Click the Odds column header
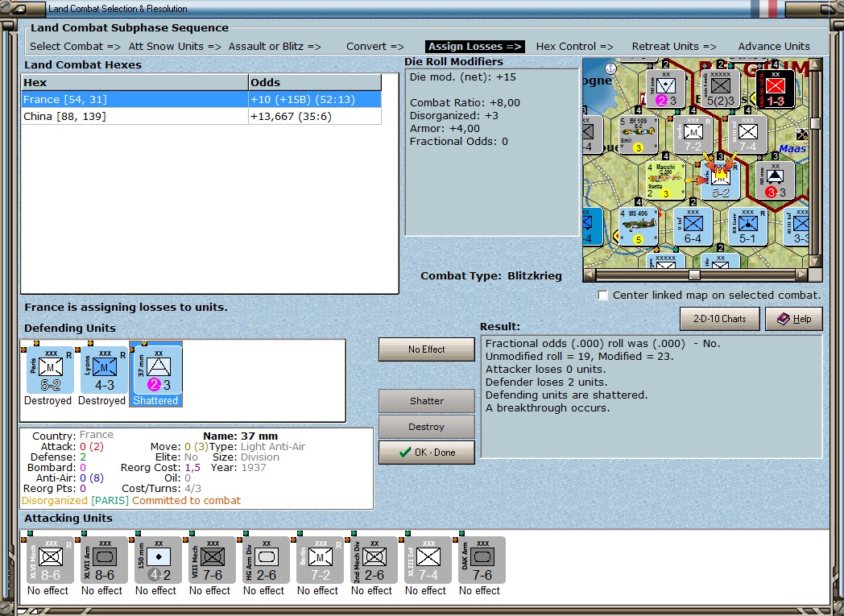Screen dimensions: 844x616 (315, 82)
